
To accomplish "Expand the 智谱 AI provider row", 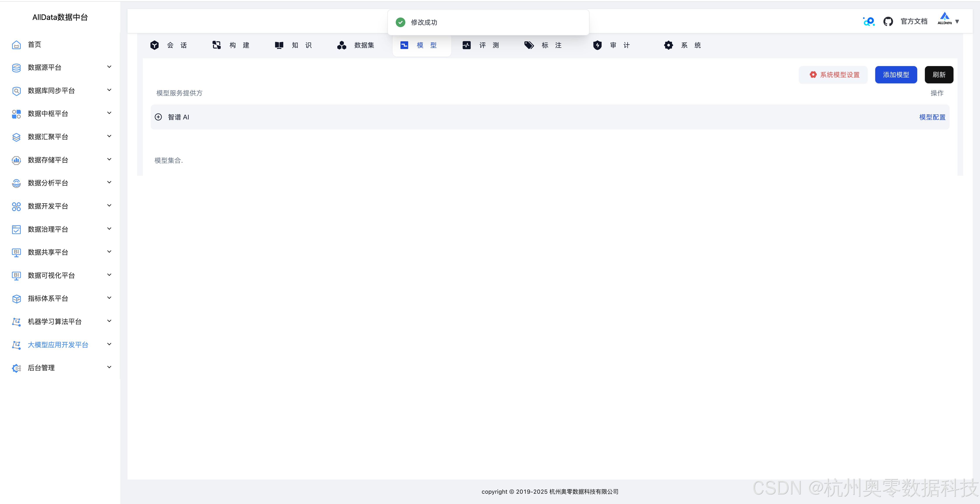I will click(x=158, y=117).
